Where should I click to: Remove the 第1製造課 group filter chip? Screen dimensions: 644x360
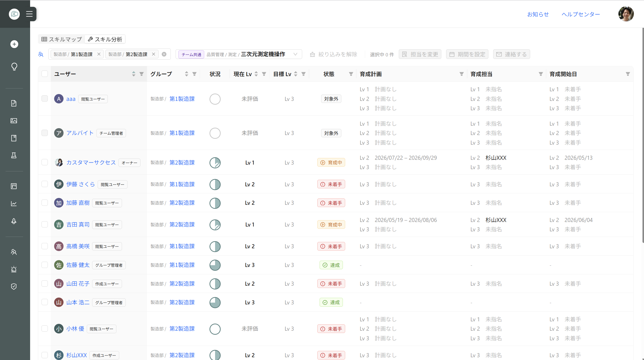click(x=99, y=54)
